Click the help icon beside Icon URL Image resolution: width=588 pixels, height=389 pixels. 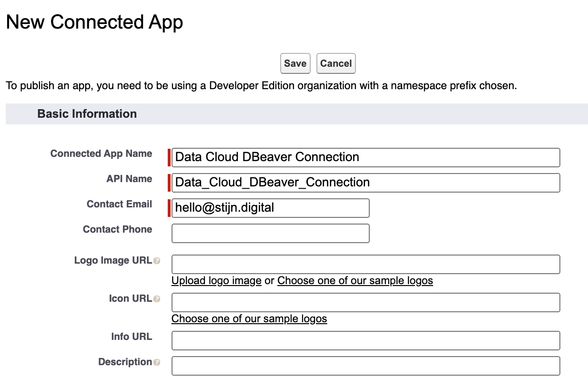click(x=157, y=299)
